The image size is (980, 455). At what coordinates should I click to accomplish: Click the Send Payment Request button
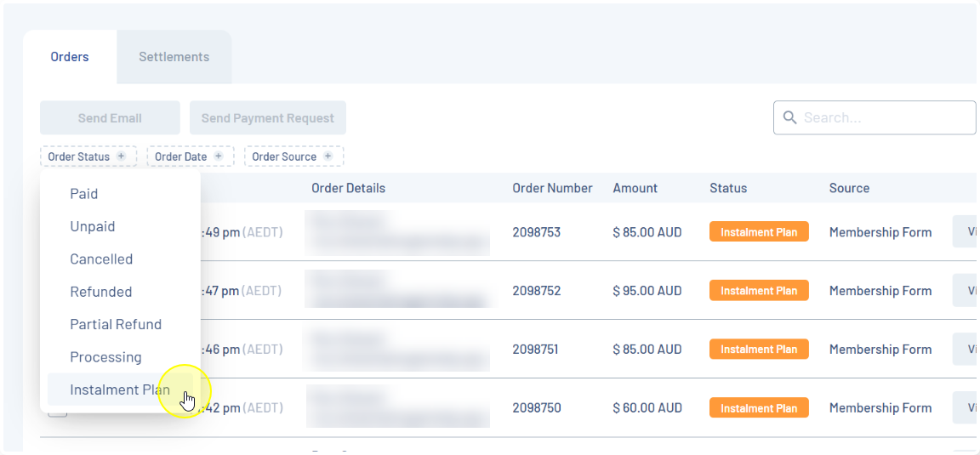point(267,118)
